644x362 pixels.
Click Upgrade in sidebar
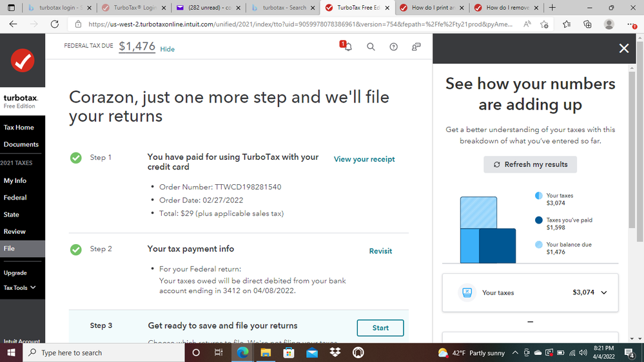[15, 273]
